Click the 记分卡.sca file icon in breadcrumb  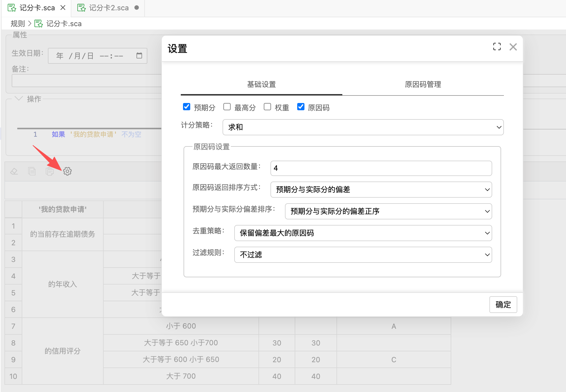[38, 24]
